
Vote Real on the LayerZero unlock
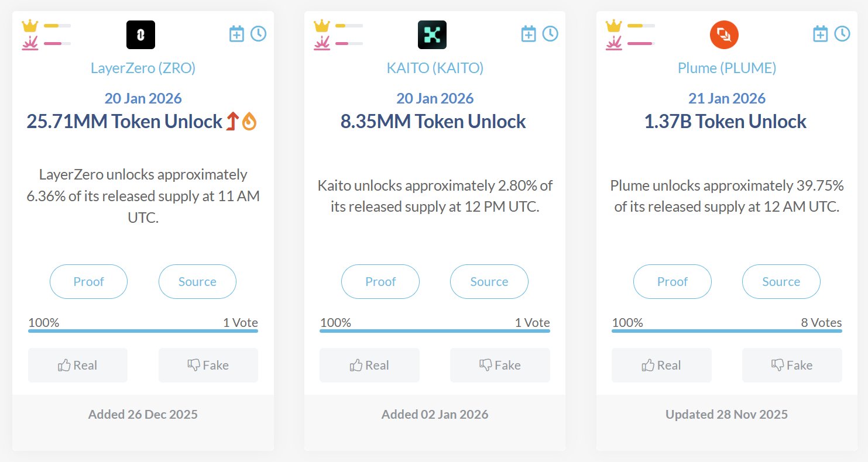78,366
